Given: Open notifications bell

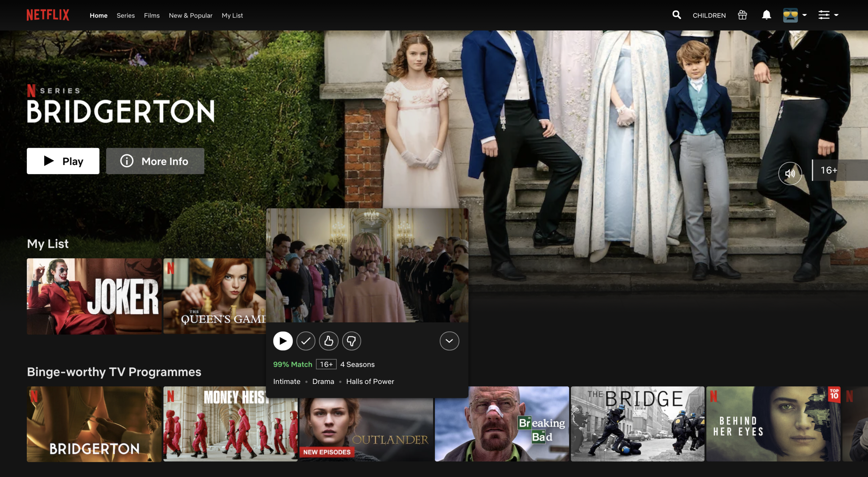Looking at the screenshot, I should [x=766, y=15].
